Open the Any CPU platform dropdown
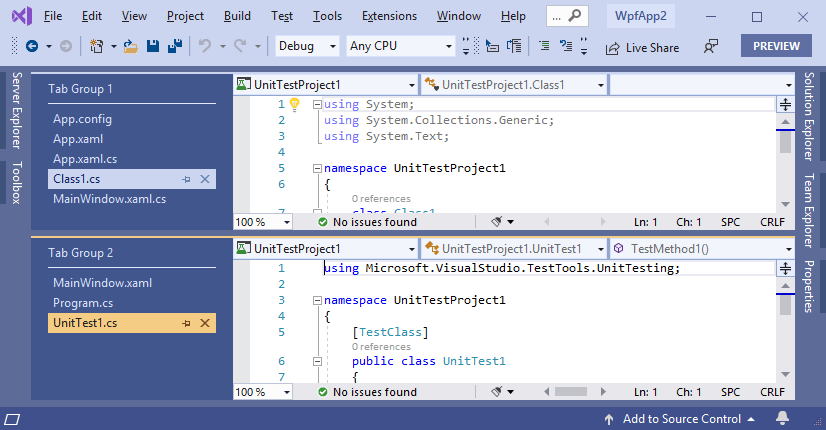The width and height of the screenshot is (826, 430). tap(400, 47)
